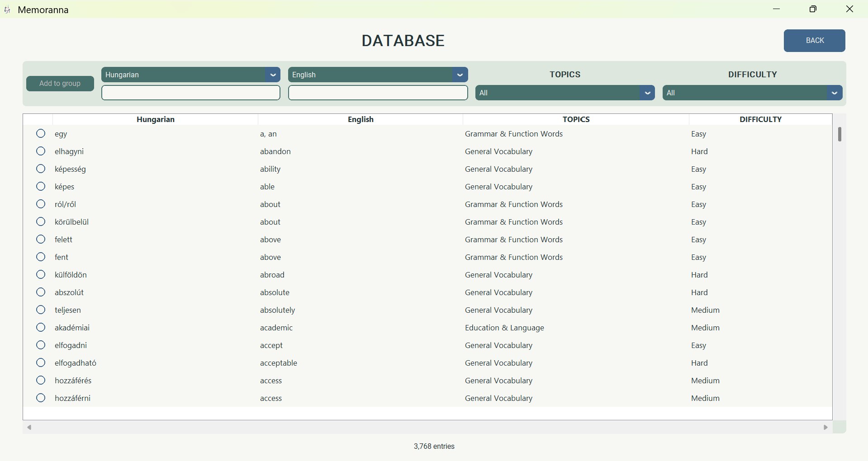This screenshot has height=461, width=868.
Task: Click the topic cell in the 'egy' row
Action: tap(513, 134)
